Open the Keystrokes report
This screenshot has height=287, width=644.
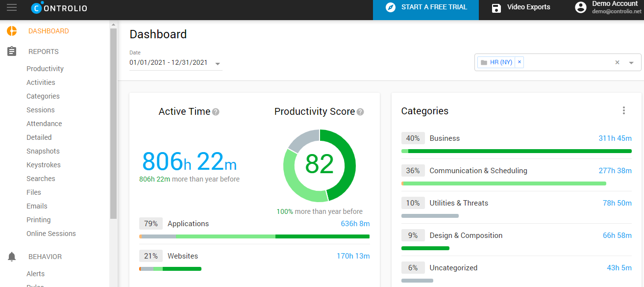pyautogui.click(x=44, y=165)
